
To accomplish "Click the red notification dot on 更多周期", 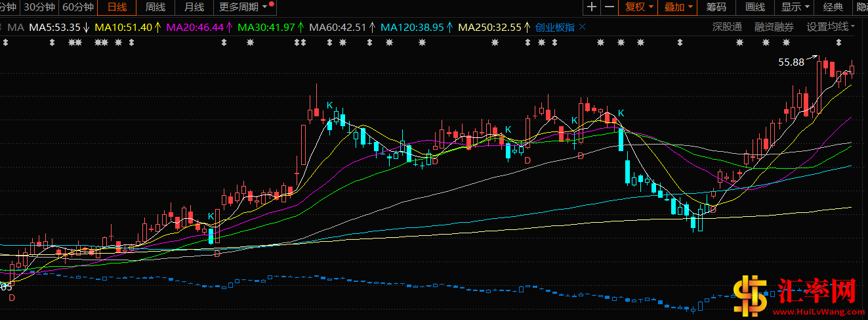I will tap(272, 3).
